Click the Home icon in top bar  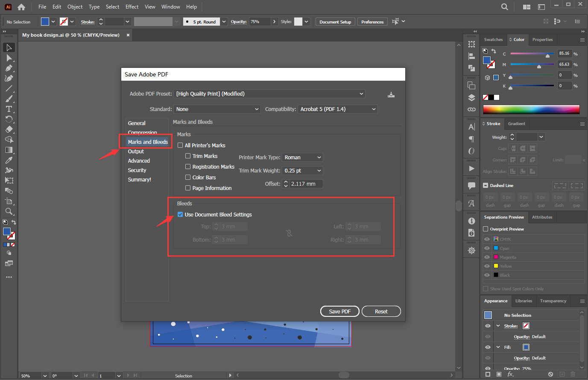pyautogui.click(x=21, y=7)
